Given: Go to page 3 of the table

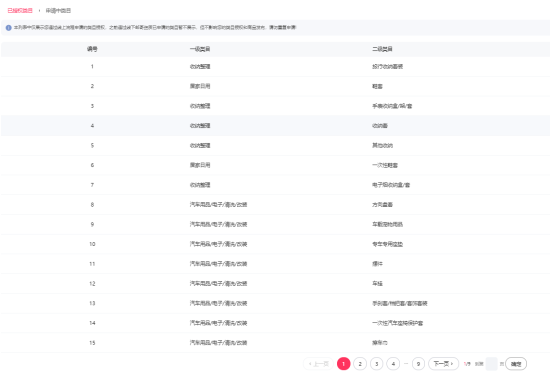Looking at the screenshot, I should click(376, 364).
